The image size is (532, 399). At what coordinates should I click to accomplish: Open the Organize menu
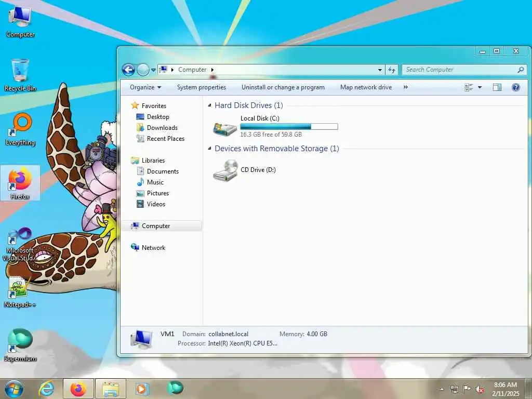(145, 87)
